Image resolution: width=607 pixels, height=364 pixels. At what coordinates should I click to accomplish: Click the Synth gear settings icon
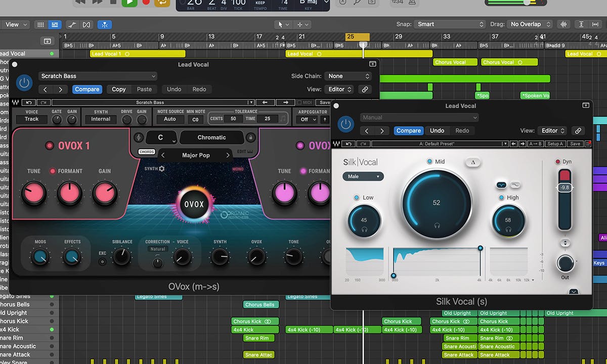pos(162,169)
